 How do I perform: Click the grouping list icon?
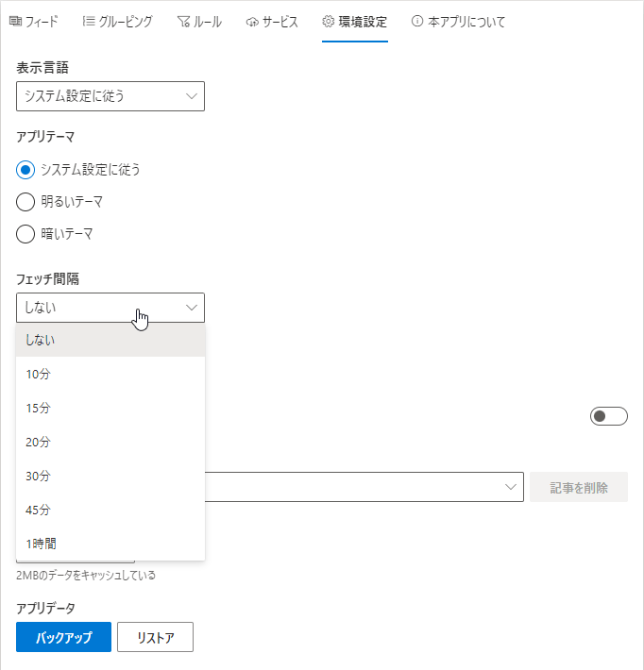coord(89,21)
